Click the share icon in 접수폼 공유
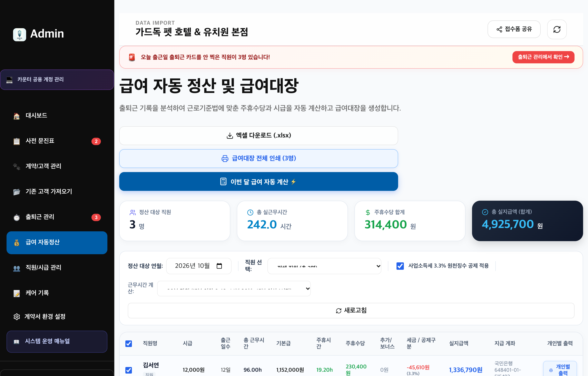Viewport: 588px width, 376px height. coord(499,29)
